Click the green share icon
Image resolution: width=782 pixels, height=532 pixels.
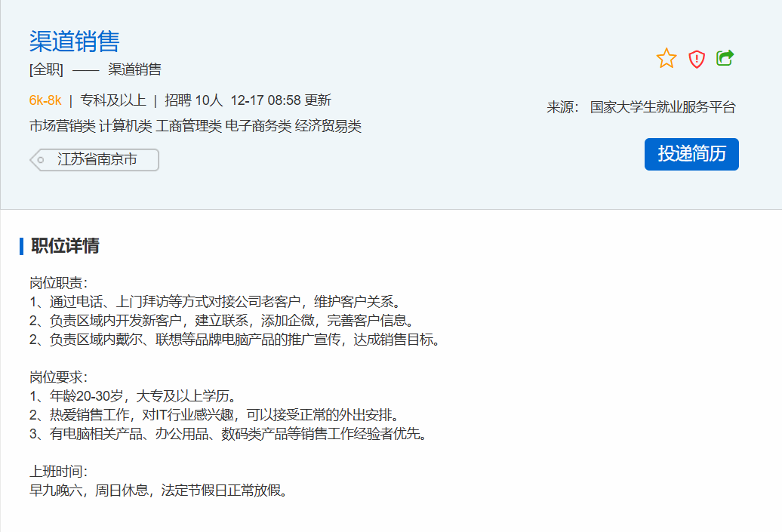(x=725, y=58)
